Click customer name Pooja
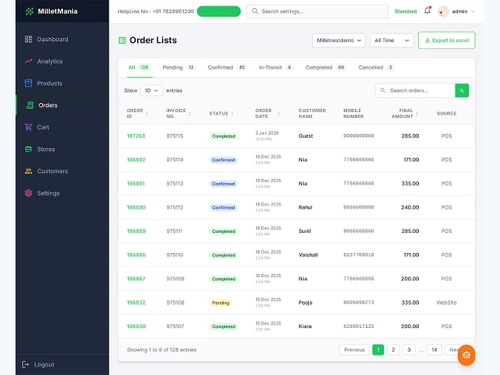Viewport: 500px width, 375px height. pyautogui.click(x=305, y=303)
